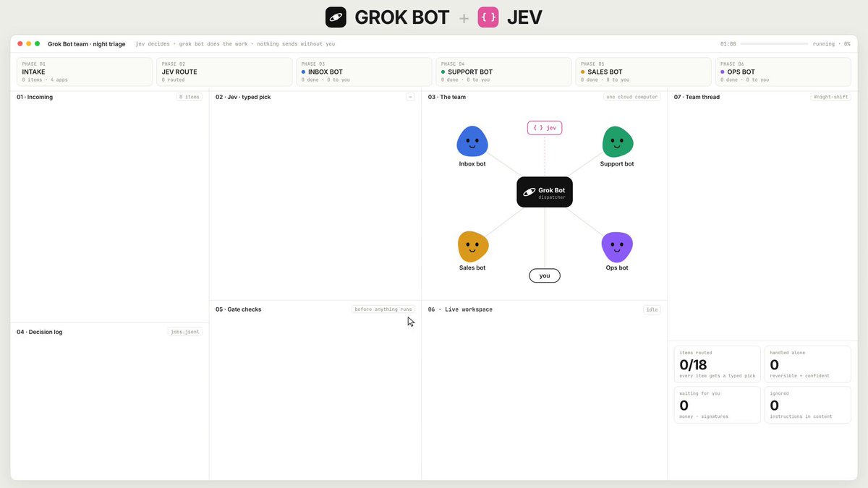This screenshot has height=488, width=868.
Task: Click the 'idle' status badge
Action: [x=652, y=309]
